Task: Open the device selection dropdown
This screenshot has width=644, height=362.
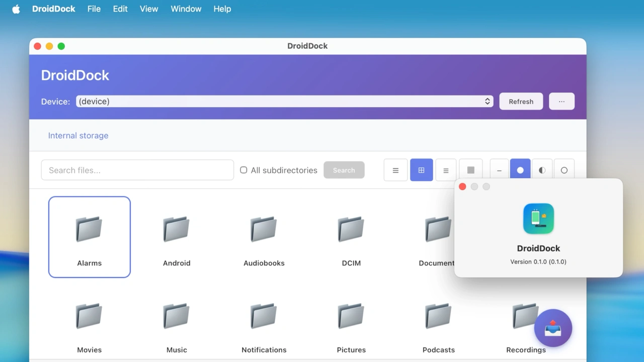Action: [x=284, y=101]
